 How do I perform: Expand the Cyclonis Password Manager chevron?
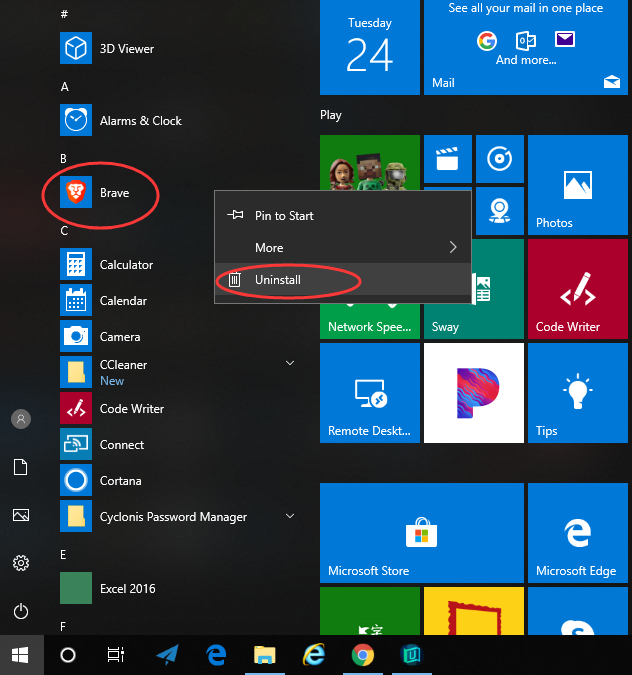[x=290, y=516]
